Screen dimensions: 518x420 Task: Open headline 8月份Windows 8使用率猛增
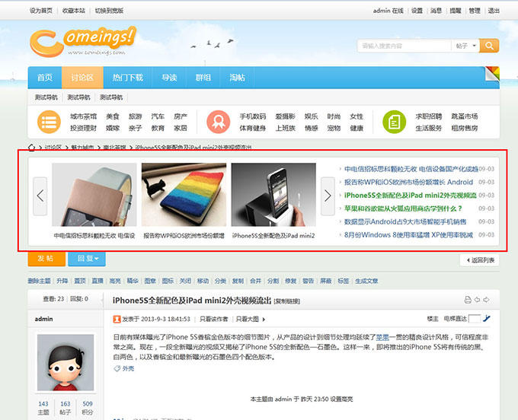tap(408, 235)
